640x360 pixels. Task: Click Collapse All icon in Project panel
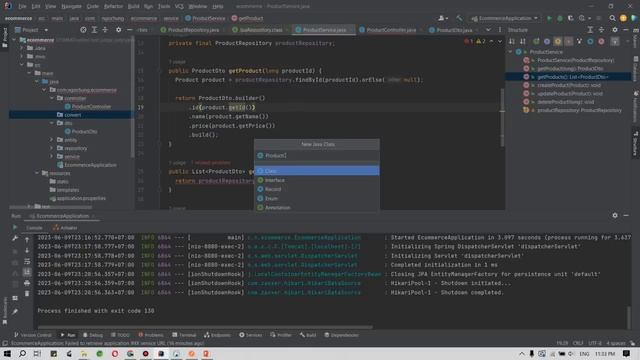tap(105, 30)
